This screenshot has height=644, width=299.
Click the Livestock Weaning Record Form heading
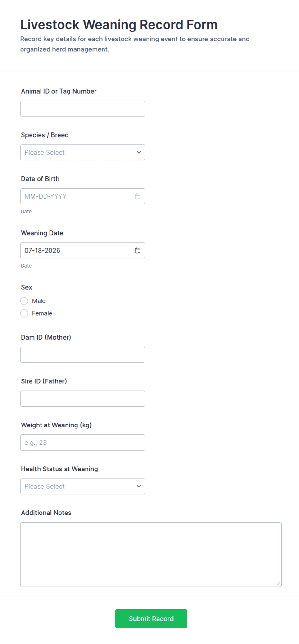[119, 25]
